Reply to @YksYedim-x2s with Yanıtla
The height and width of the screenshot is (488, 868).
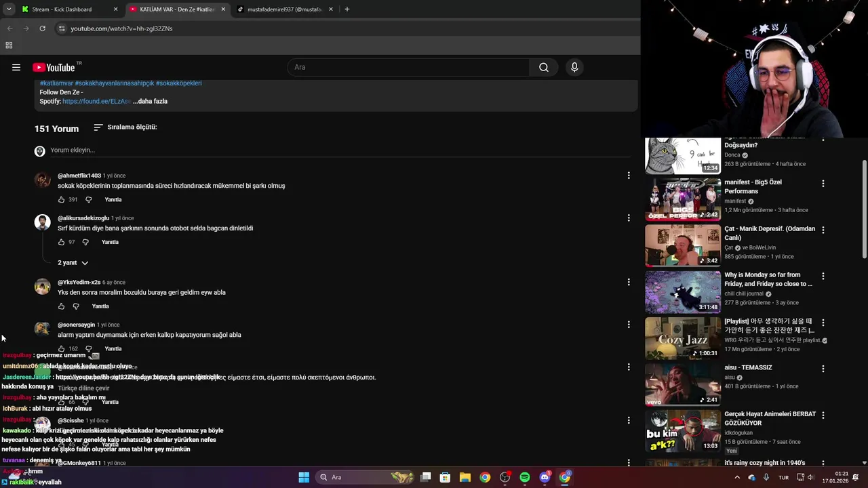pos(100,306)
